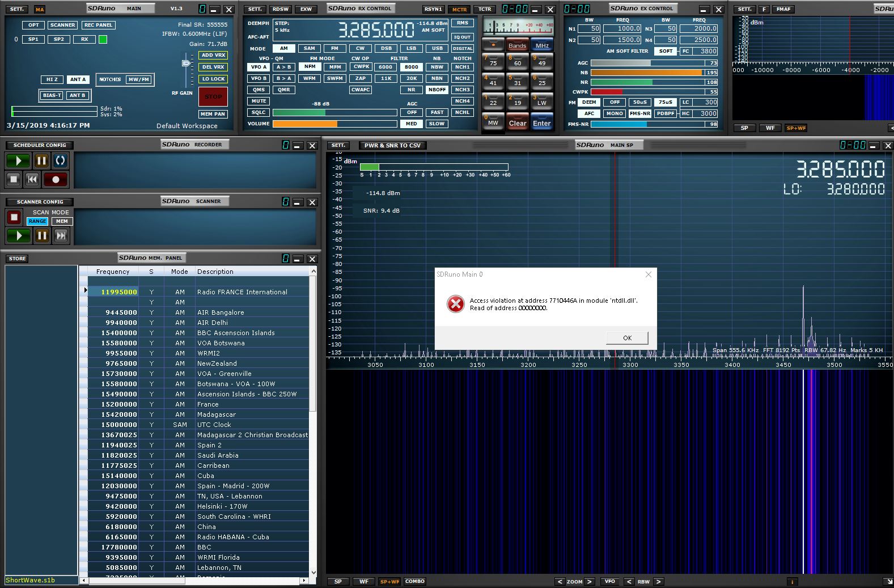Rewind the recording to the start in Recorder

point(32,179)
